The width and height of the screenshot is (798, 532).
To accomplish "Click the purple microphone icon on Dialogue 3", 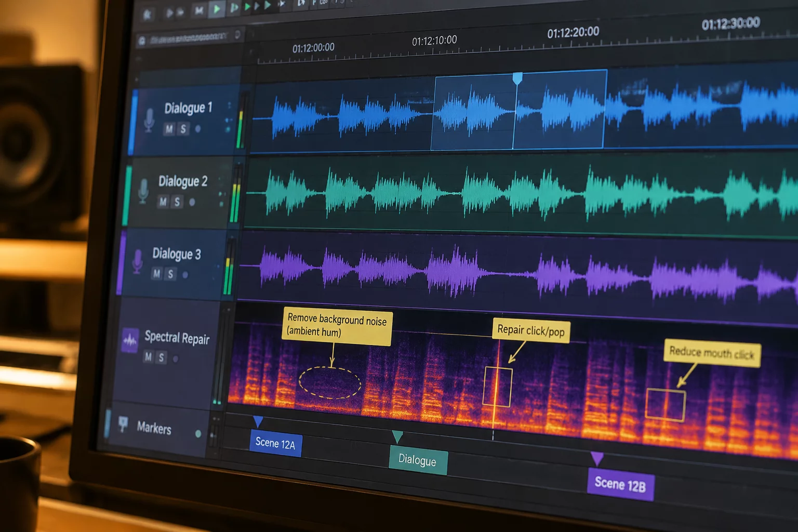I will (138, 261).
